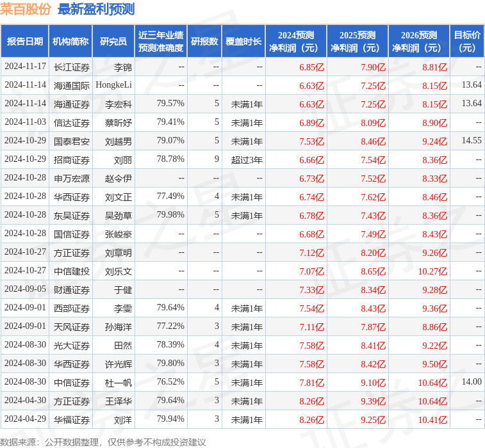
Task: Click researcher name 李锦
Action: (x=123, y=67)
